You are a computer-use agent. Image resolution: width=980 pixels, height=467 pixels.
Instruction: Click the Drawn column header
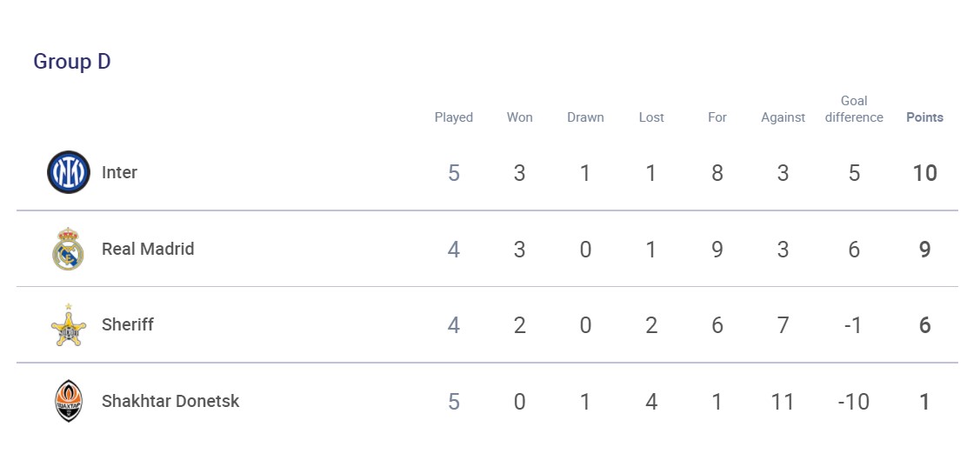click(585, 117)
